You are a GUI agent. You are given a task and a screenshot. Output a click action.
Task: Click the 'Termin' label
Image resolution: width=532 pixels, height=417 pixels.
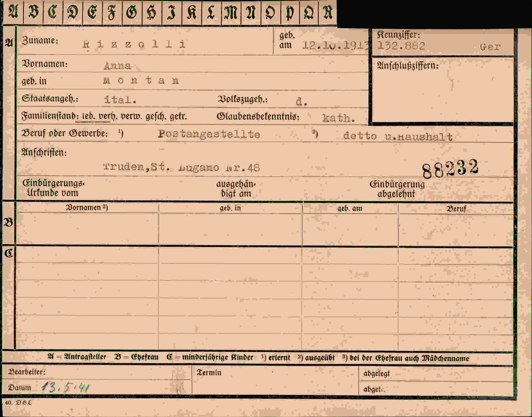click(209, 373)
